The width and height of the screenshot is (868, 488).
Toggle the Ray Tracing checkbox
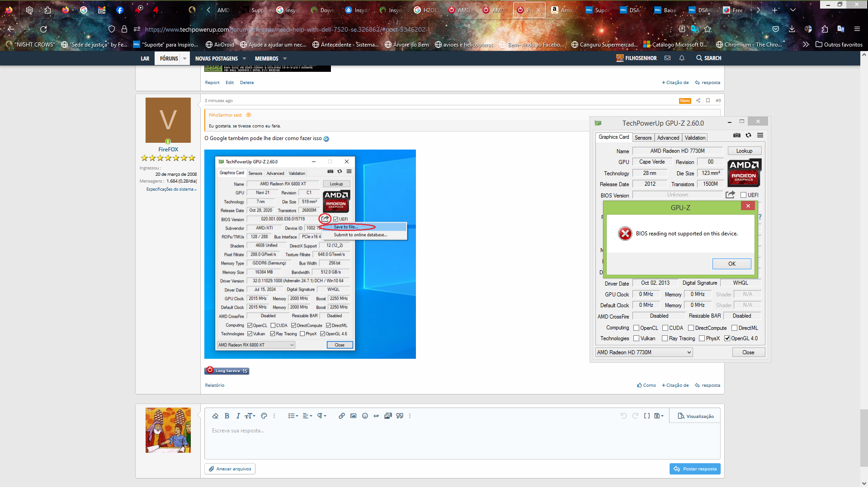click(x=665, y=338)
